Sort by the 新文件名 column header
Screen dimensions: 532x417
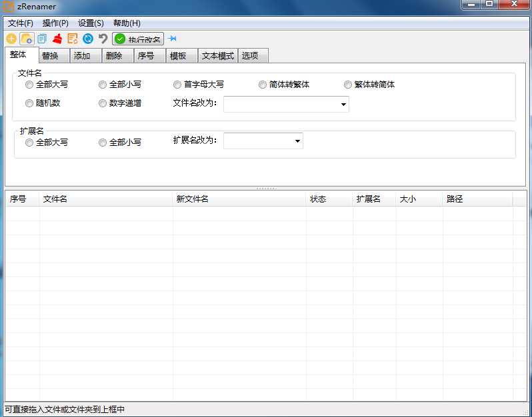pyautogui.click(x=239, y=199)
